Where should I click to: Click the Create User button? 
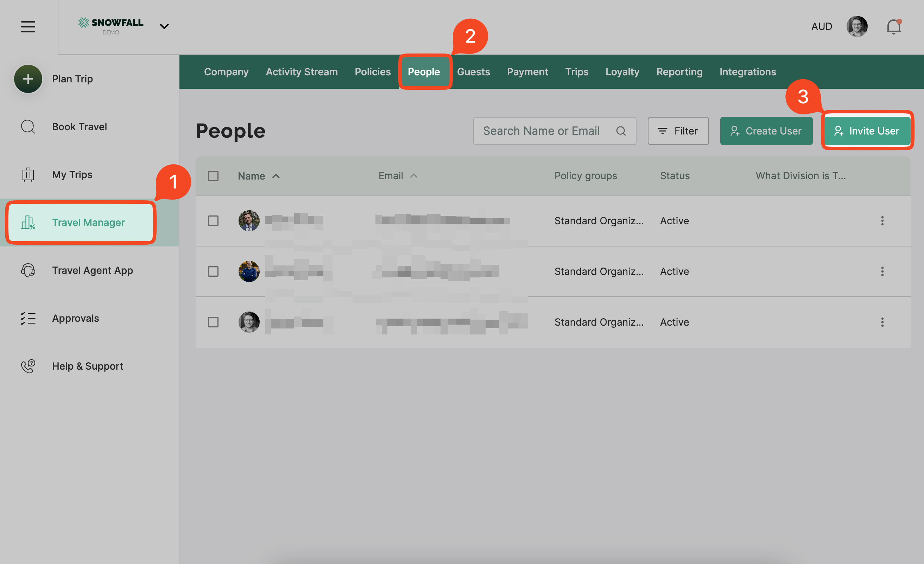(x=766, y=131)
